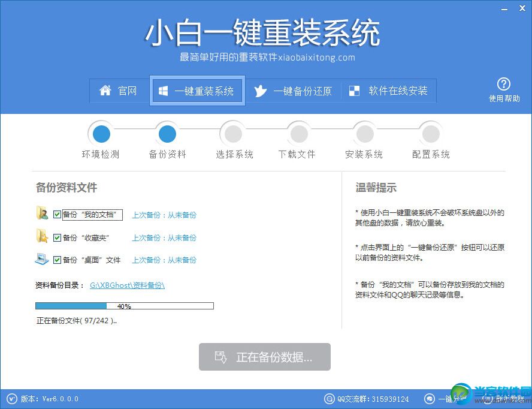Click the 备份资料文件 heading
The image size is (532, 409).
(66, 187)
